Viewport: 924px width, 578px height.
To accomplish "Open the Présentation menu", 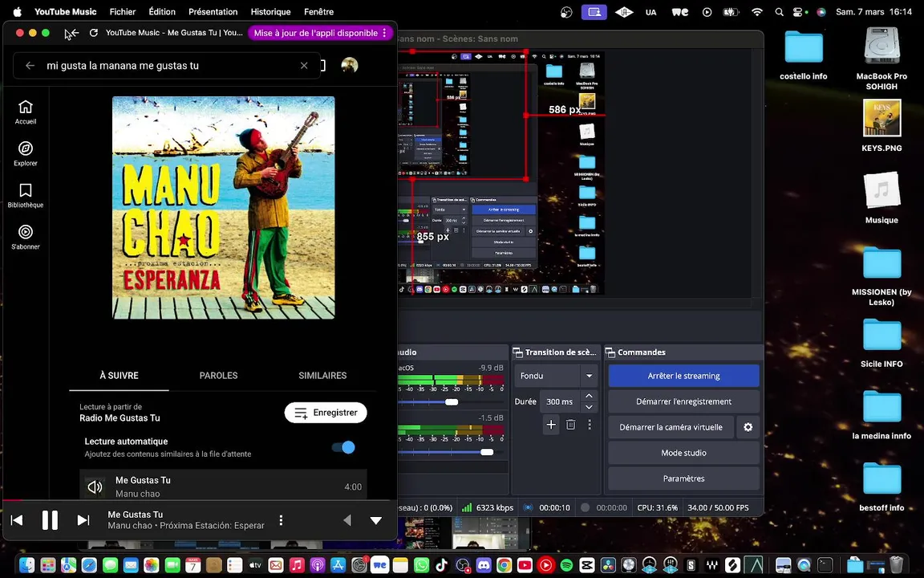I will pos(213,12).
